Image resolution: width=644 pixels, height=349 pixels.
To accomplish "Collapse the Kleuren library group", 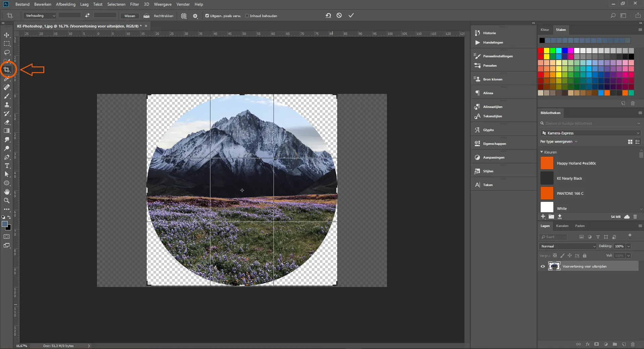I will (542, 152).
